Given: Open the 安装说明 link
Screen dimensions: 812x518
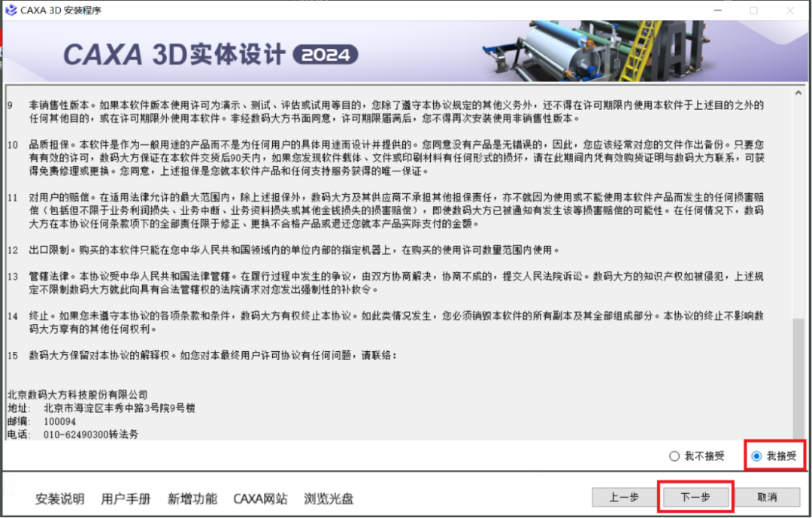Looking at the screenshot, I should point(59,499).
